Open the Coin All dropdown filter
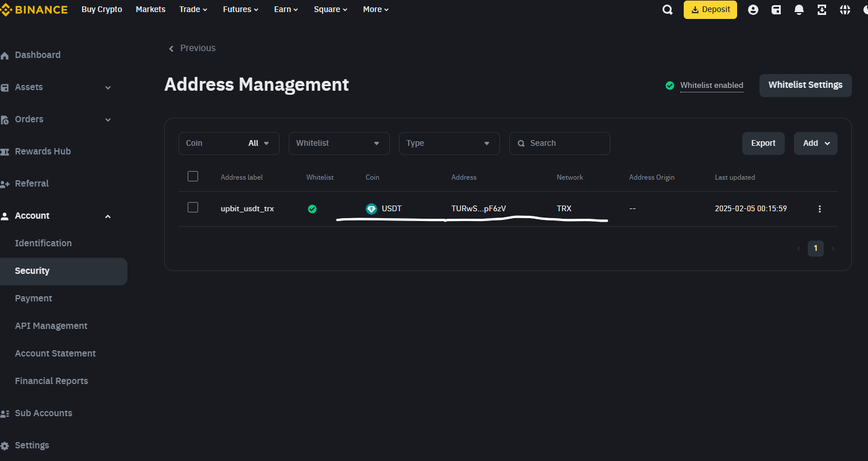This screenshot has width=868, height=461. pyautogui.click(x=229, y=144)
